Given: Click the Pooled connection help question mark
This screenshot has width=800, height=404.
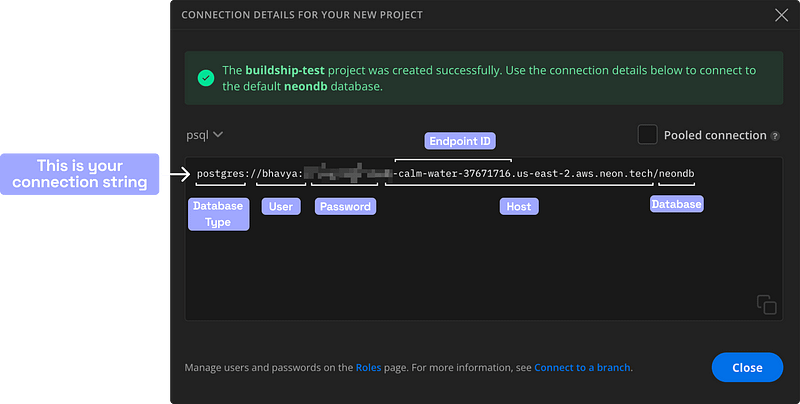Looking at the screenshot, I should click(775, 136).
